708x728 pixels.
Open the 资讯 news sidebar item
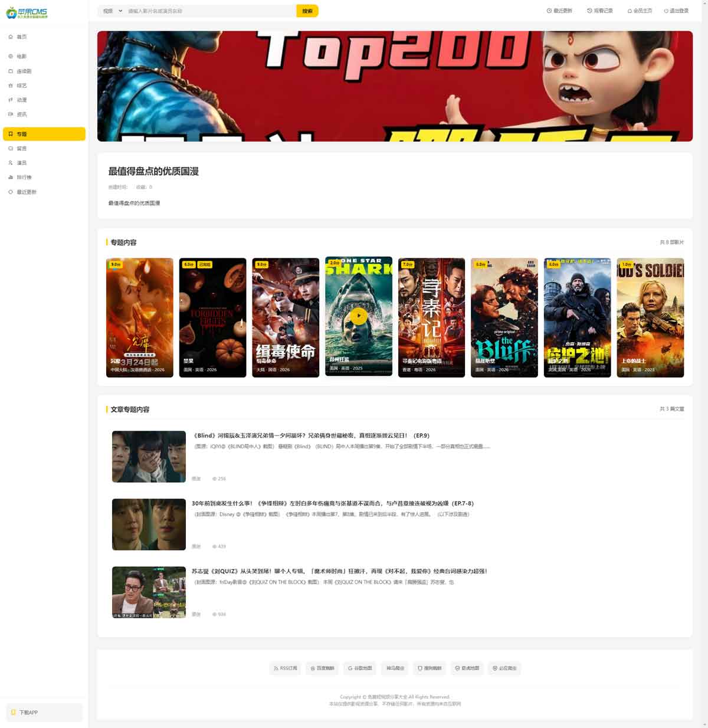tap(44, 114)
